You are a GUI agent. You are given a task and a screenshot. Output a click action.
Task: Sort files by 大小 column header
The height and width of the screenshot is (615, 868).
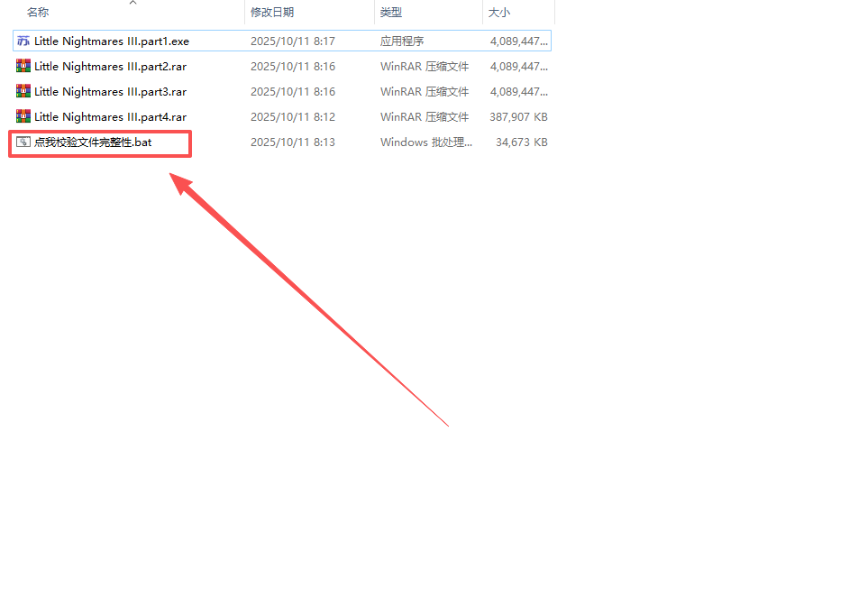click(x=498, y=13)
